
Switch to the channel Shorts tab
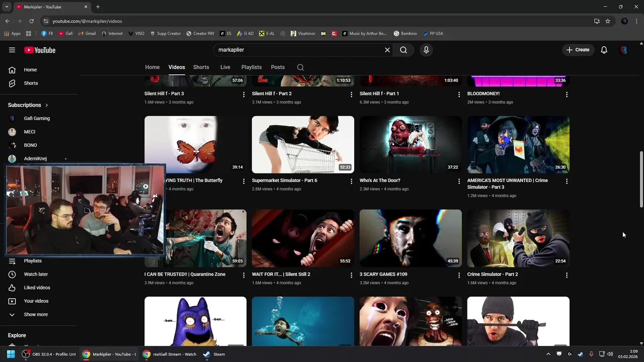tap(201, 67)
